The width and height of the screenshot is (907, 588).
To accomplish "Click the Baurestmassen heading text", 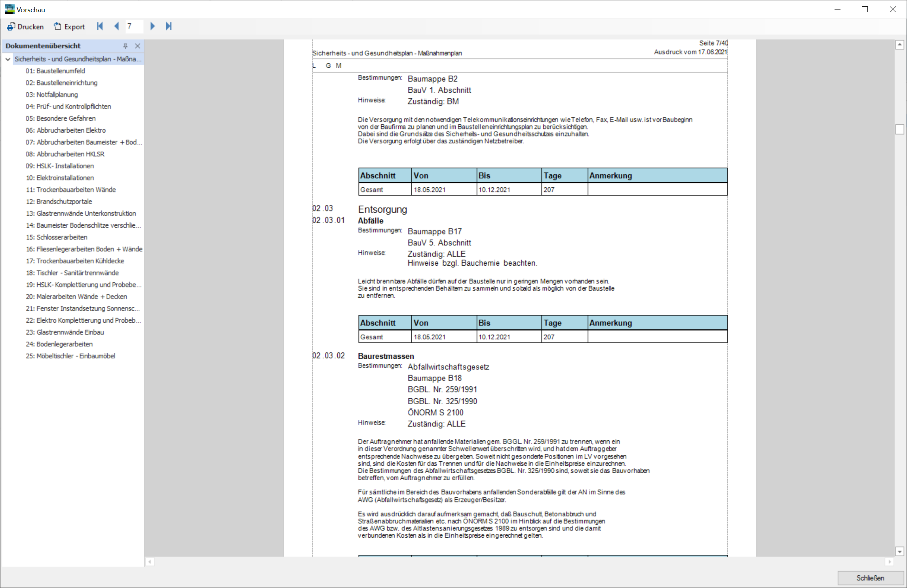I will click(386, 356).
